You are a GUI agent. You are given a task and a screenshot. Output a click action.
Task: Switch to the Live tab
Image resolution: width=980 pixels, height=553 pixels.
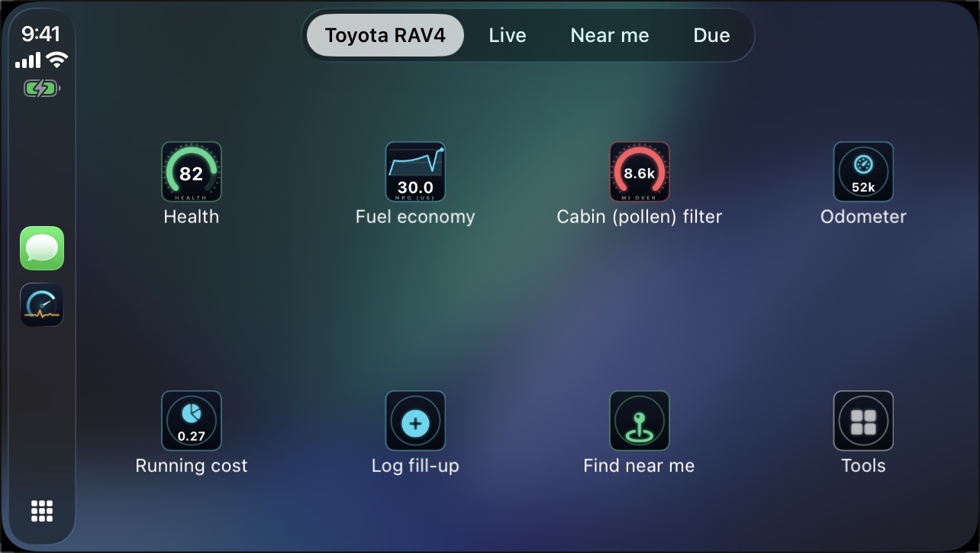[508, 35]
